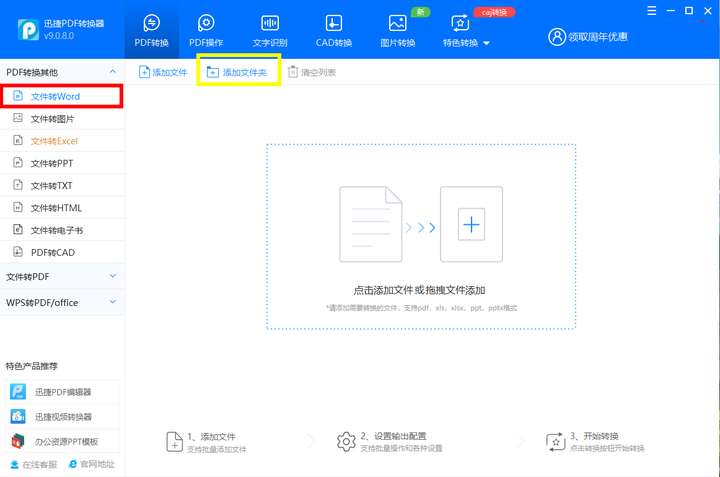Click the 文件转Word document icon
This screenshot has height=477, width=720.
pyautogui.click(x=17, y=95)
